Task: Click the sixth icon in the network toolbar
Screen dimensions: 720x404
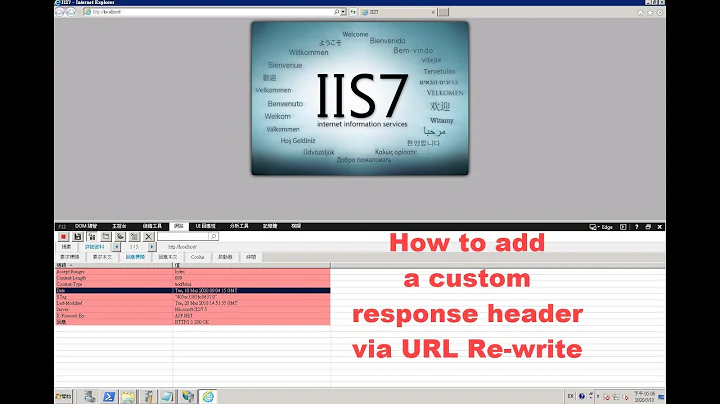Action: [x=135, y=236]
